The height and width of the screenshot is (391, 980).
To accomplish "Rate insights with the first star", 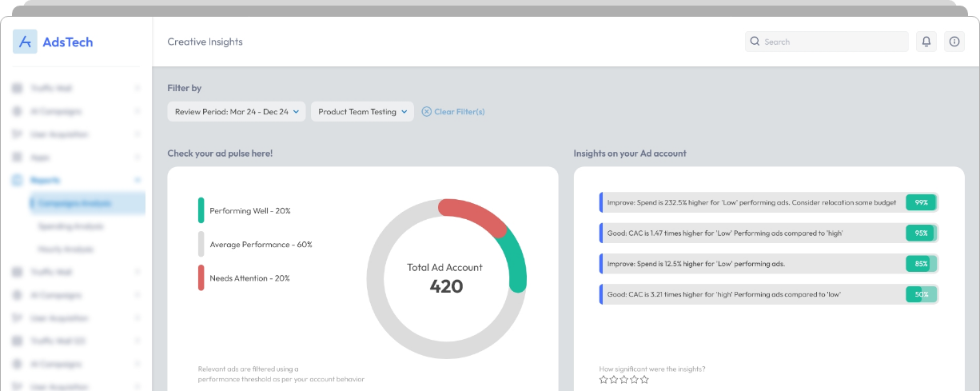I will [x=604, y=380].
